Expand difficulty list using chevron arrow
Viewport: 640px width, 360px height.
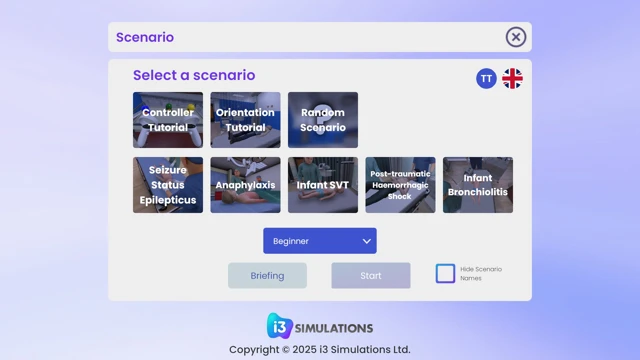tap(367, 241)
